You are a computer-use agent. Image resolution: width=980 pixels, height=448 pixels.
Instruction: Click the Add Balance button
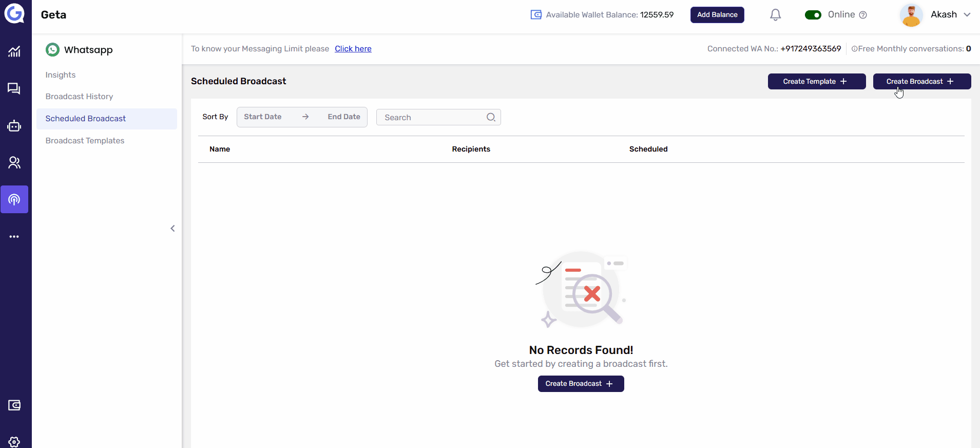tap(717, 15)
